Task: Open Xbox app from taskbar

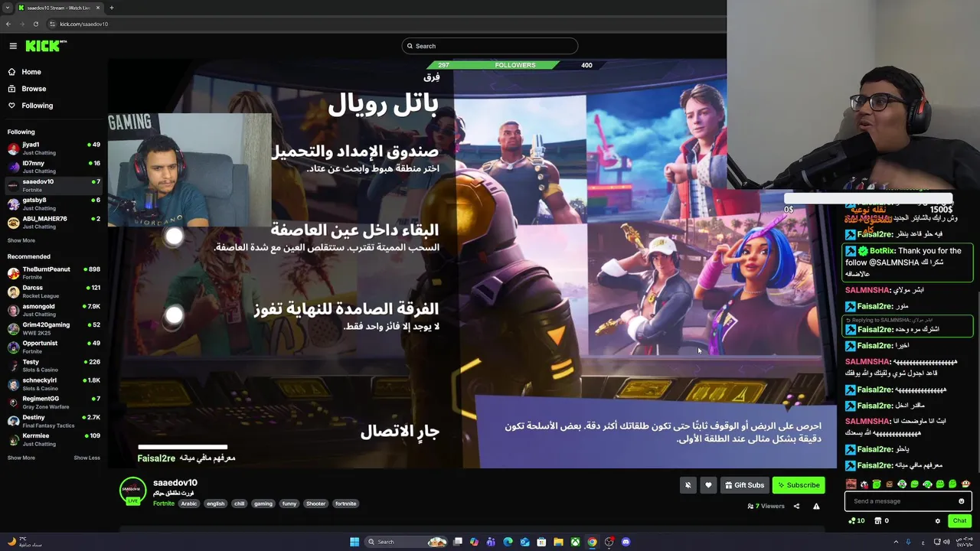Action: coord(575,542)
